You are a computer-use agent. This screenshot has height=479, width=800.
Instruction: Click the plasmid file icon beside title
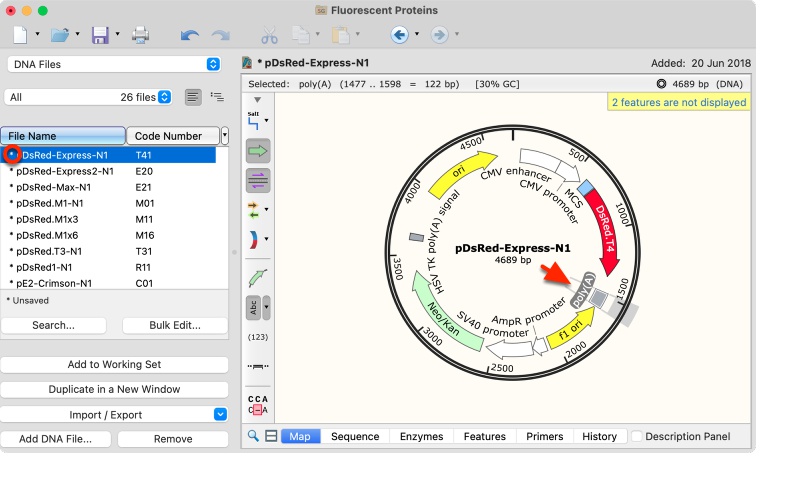(x=247, y=63)
